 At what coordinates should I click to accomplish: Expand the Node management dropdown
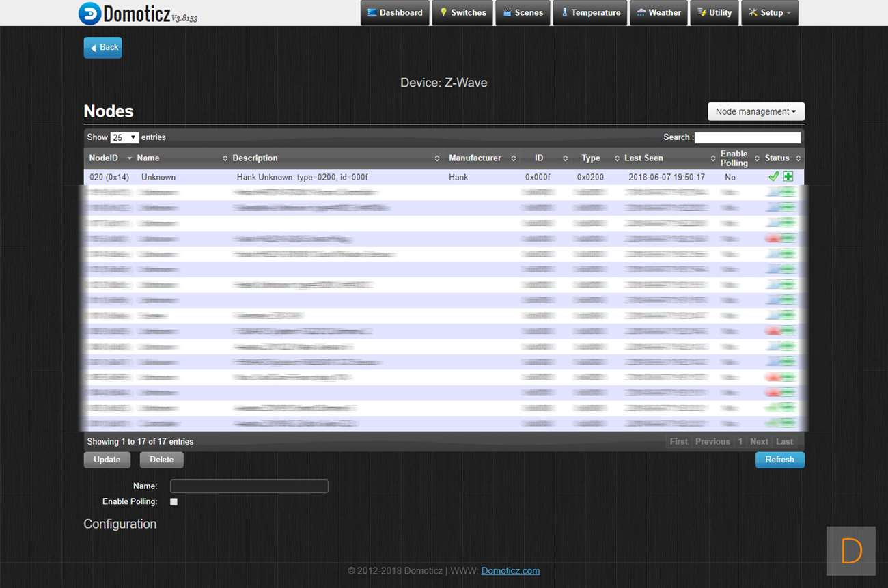pyautogui.click(x=756, y=112)
